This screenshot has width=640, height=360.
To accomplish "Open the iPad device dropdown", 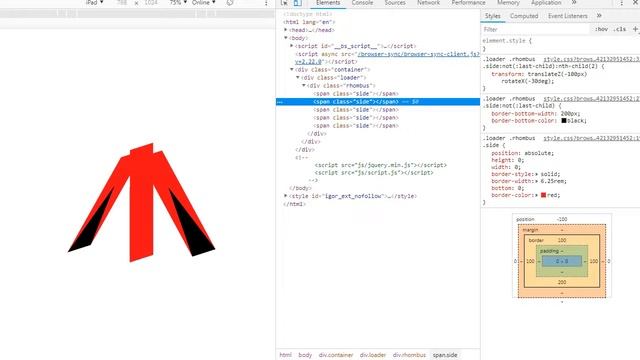I will coord(94,3).
